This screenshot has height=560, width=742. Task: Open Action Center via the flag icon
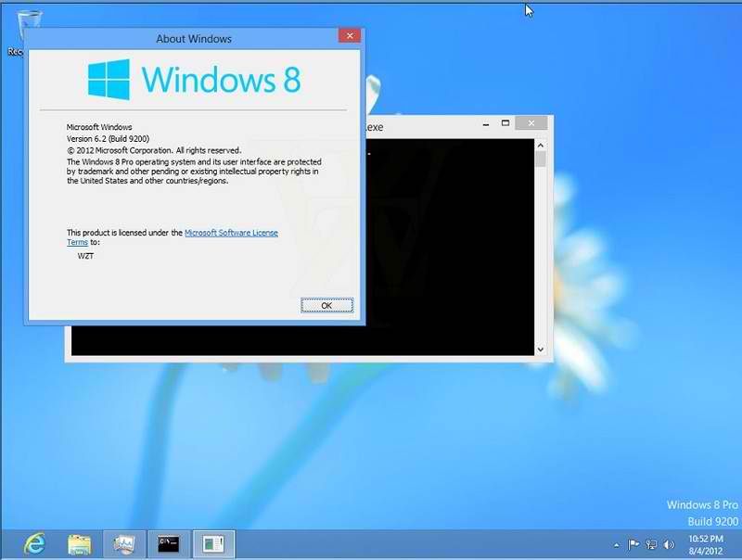pos(633,544)
